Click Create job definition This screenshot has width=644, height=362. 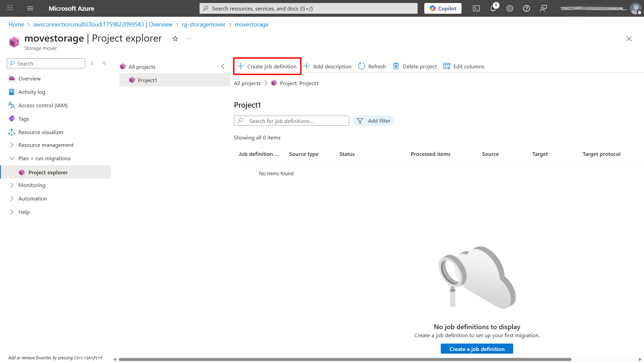pos(267,66)
